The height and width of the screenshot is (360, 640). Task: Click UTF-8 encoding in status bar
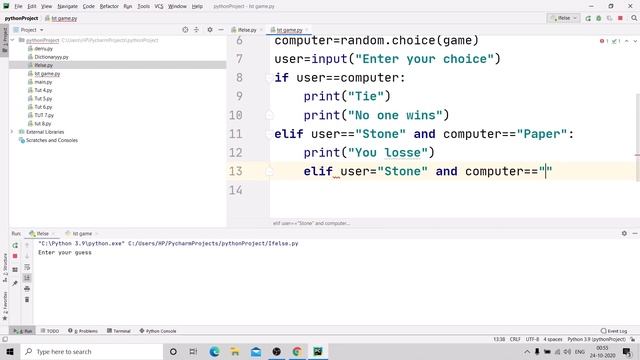pos(532,340)
